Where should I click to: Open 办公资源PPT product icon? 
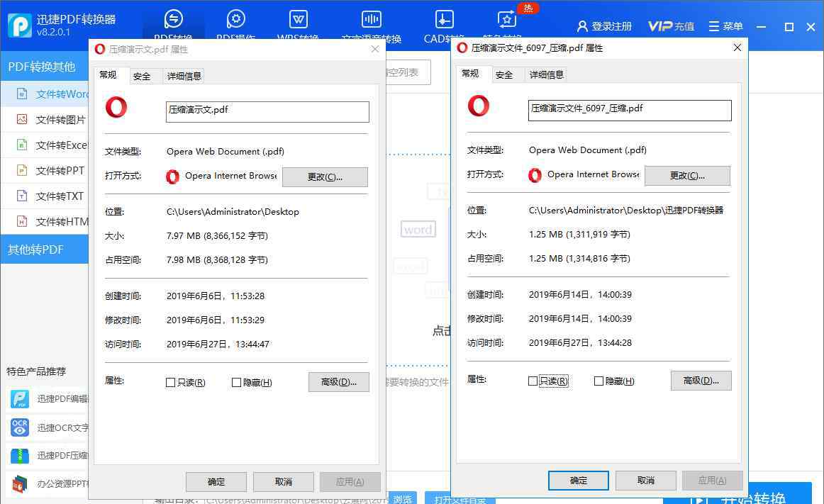pos(20,484)
